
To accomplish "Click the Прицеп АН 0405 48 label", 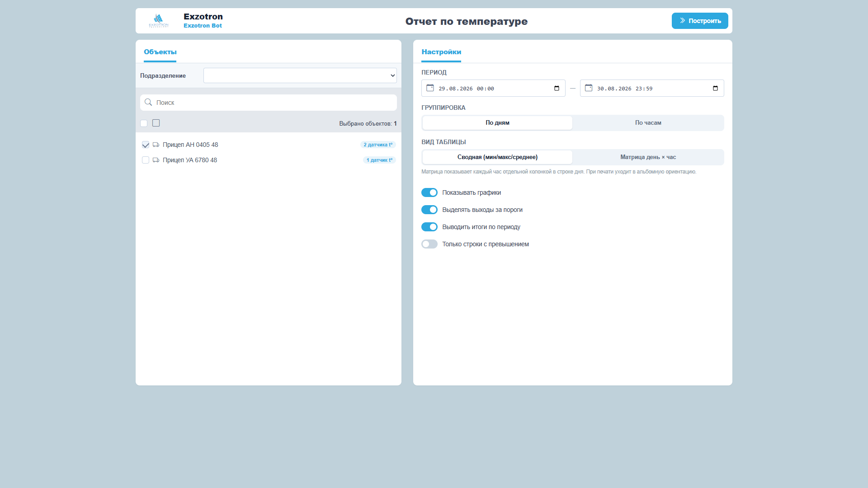I will coord(190,145).
